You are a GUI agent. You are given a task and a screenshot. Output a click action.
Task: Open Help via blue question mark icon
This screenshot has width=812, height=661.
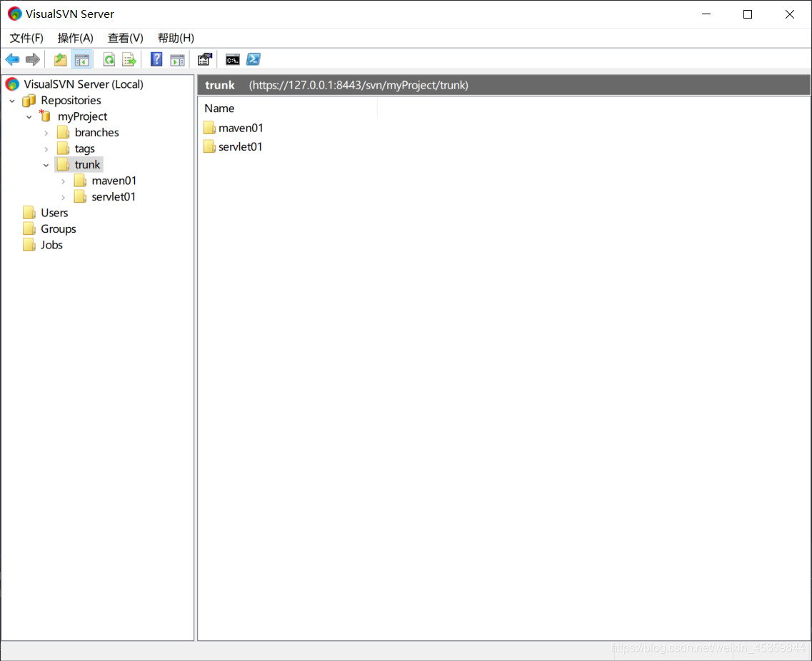coord(156,59)
